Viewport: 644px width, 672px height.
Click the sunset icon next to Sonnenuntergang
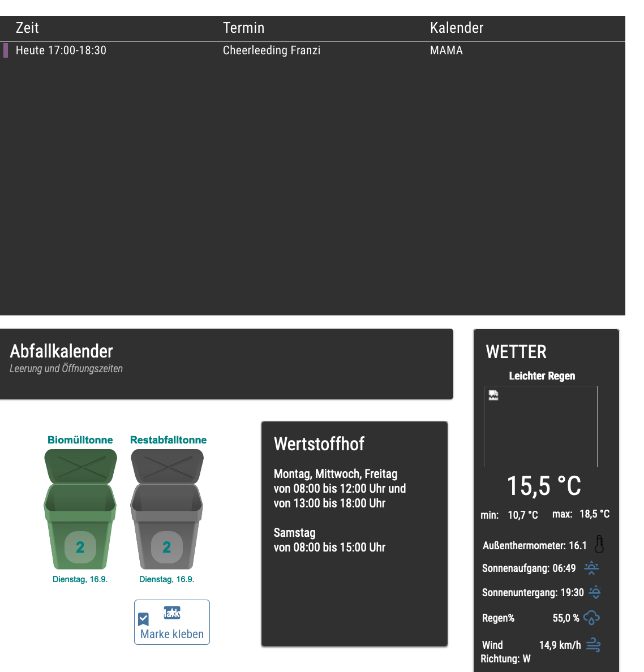(x=595, y=592)
